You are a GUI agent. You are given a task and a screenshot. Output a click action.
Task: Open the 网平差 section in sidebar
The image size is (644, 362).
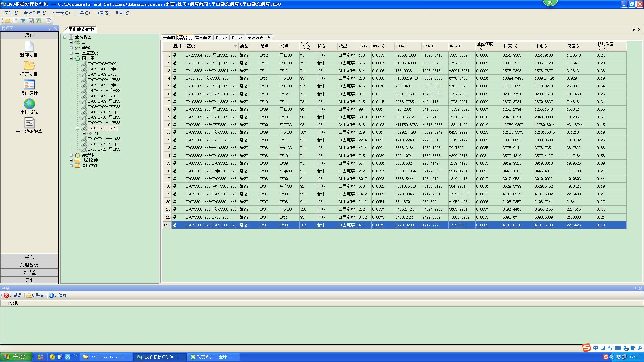[29, 273]
